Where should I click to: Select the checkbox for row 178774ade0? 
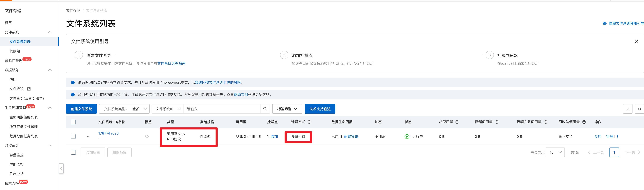click(73, 136)
